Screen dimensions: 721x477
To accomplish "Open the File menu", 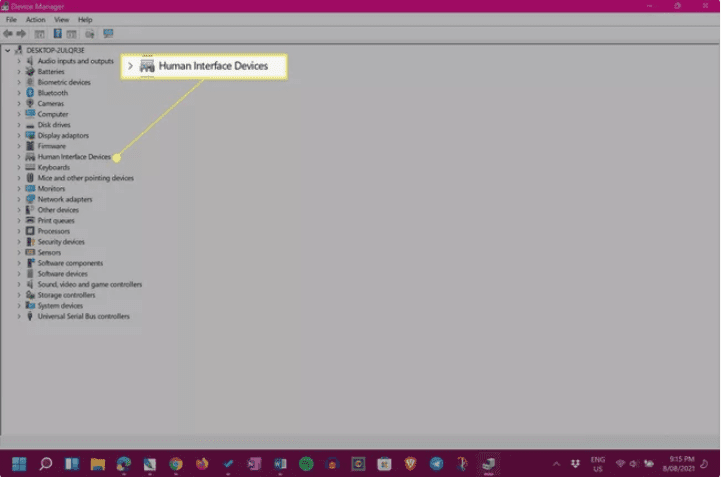I will pyautogui.click(x=11, y=19).
